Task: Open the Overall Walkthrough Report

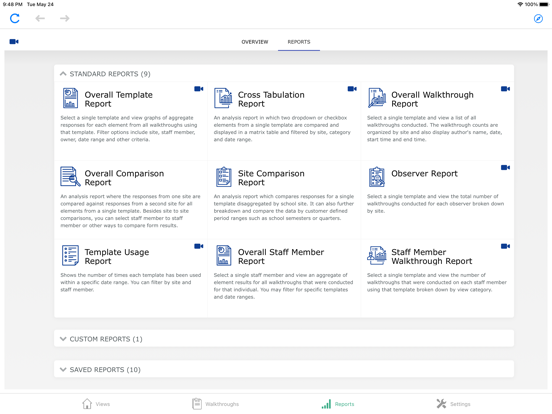Action: pos(432,99)
